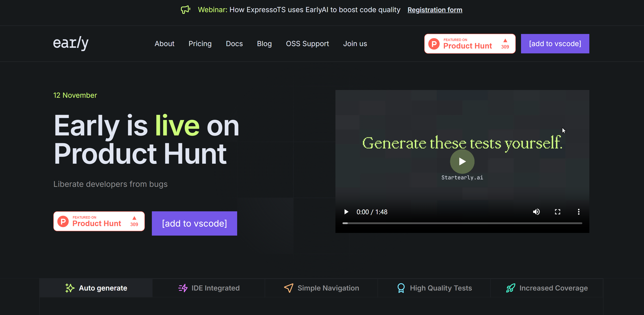Click the Webinar announcement text
The width and height of the screenshot is (644, 315).
click(x=299, y=10)
